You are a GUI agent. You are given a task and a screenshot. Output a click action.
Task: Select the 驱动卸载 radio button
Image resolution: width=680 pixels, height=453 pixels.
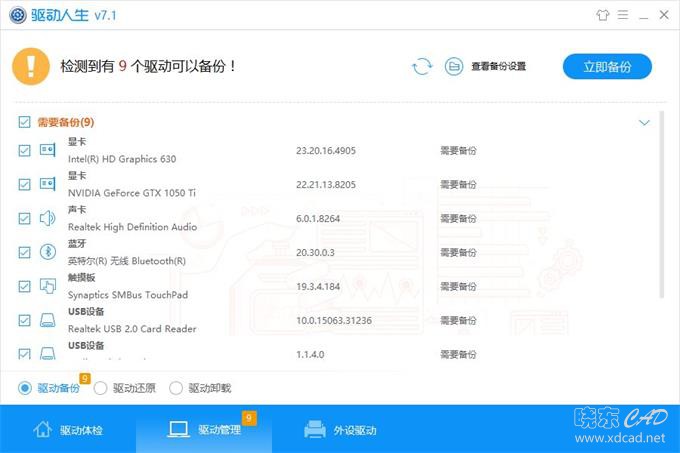click(x=176, y=388)
